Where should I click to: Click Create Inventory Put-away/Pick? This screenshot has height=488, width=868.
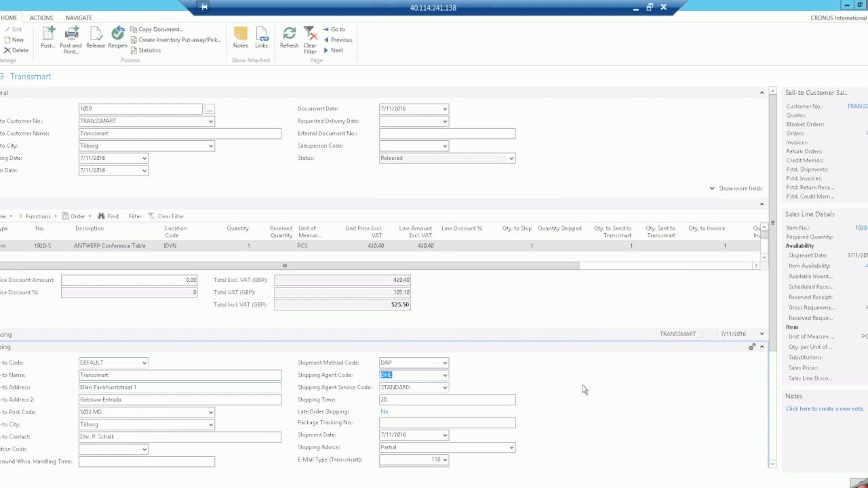click(176, 40)
